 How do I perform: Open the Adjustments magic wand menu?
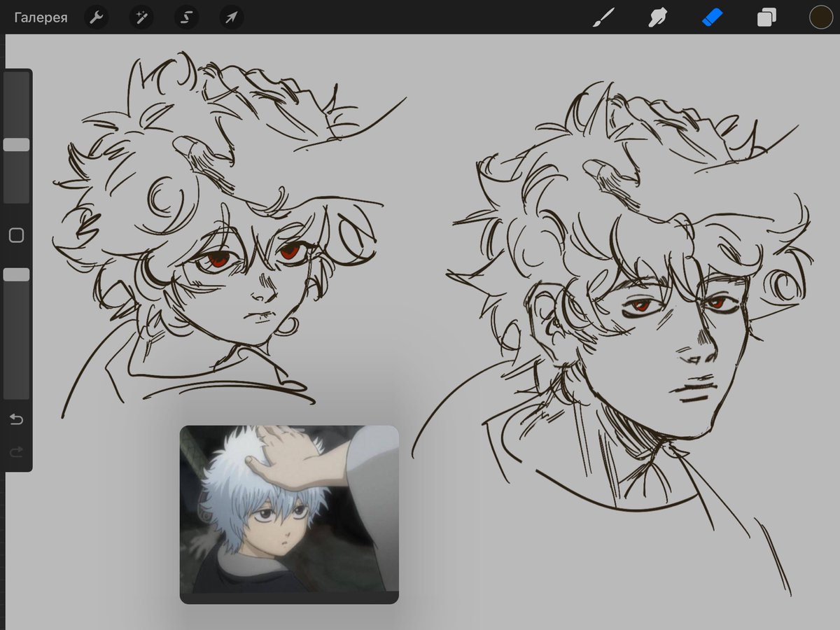click(x=141, y=17)
